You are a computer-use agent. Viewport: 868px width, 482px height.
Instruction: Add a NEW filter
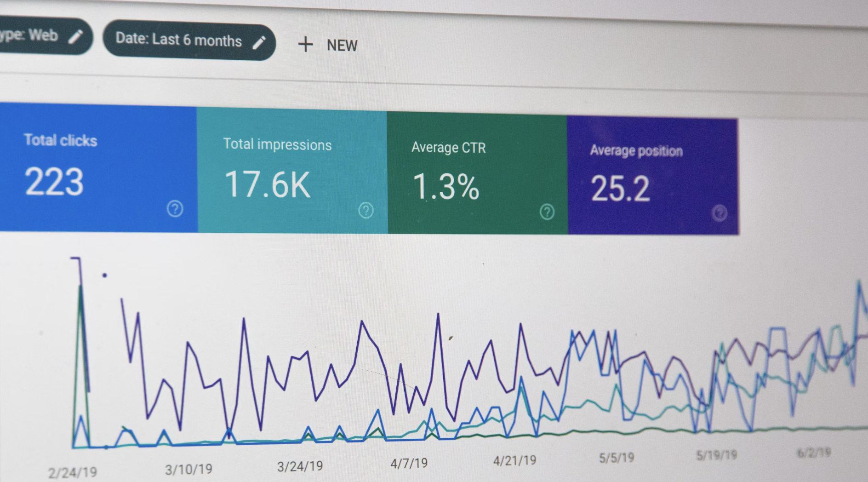click(x=328, y=45)
